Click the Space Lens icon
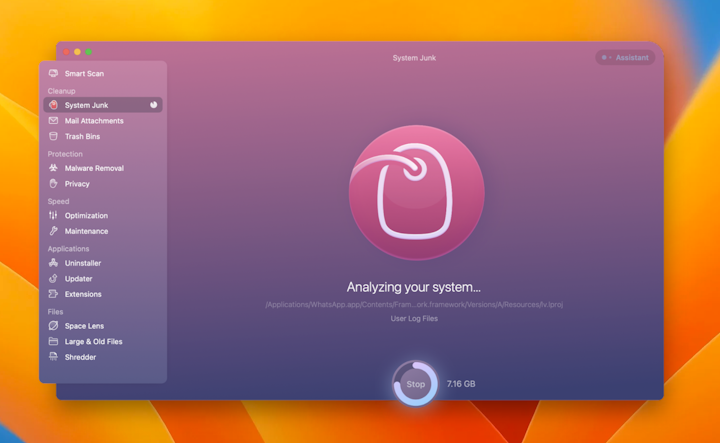 [53, 326]
